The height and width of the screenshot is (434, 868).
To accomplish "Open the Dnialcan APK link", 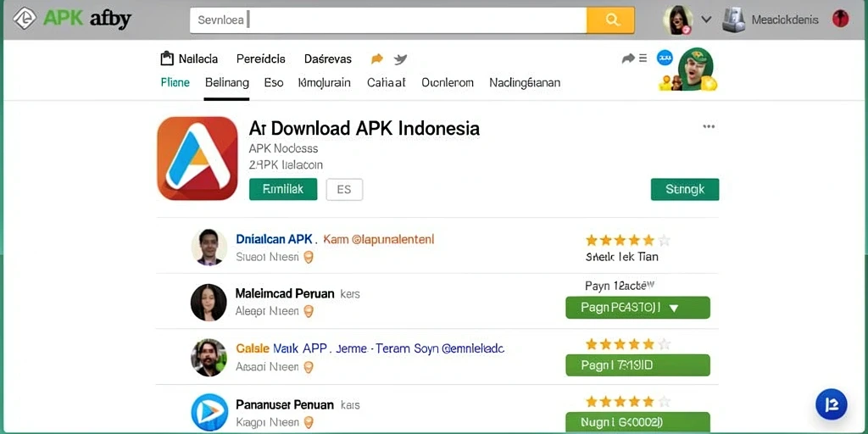I will pyautogui.click(x=275, y=239).
